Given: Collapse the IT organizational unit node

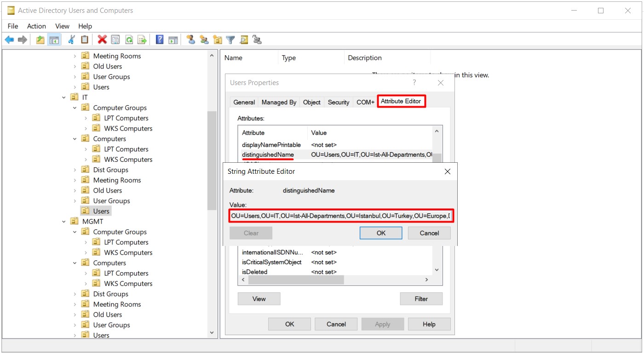Looking at the screenshot, I should coord(64,97).
